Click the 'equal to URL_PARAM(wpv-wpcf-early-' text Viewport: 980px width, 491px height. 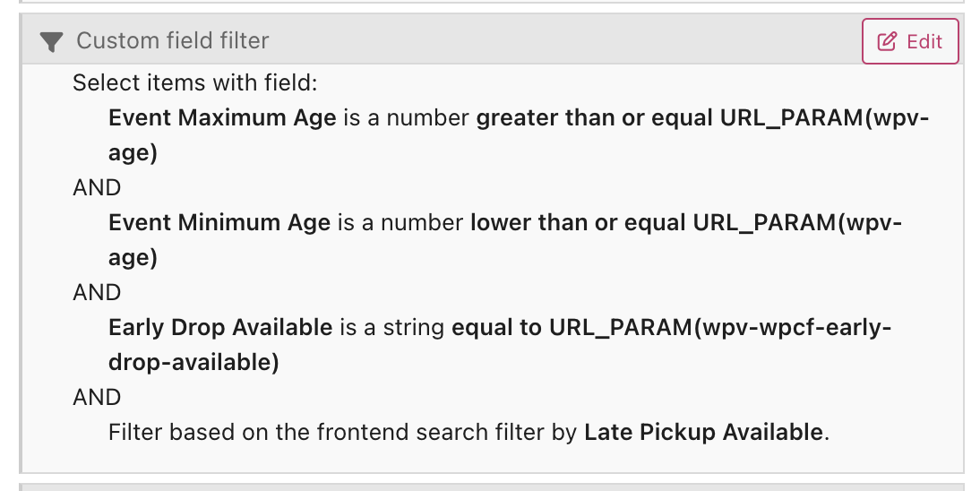tap(671, 328)
